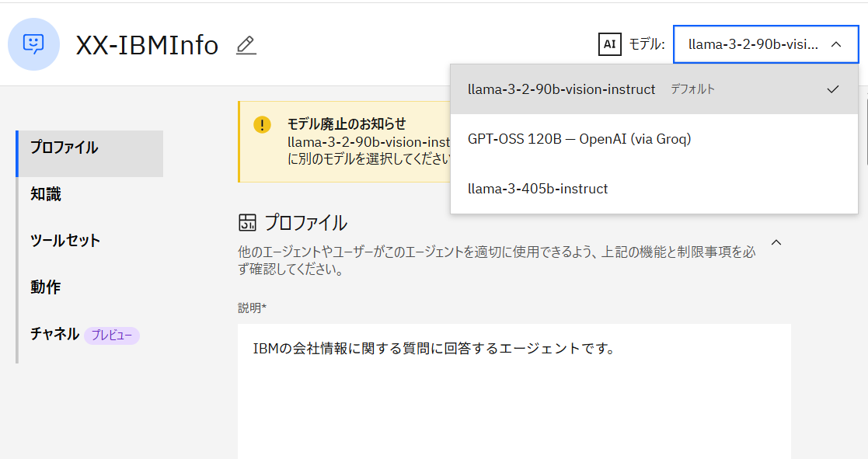Click the agent chat avatar icon
Screen dimensions: 868x459
33,44
